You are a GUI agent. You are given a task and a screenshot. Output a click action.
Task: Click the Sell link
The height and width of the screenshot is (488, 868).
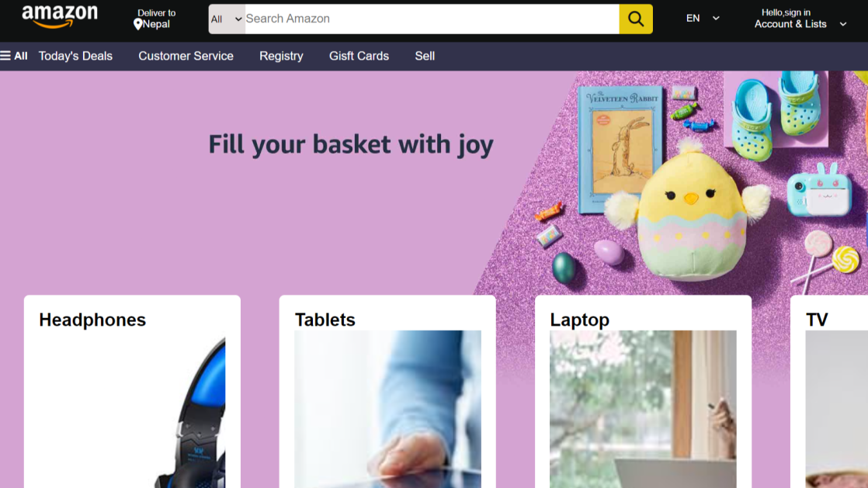pyautogui.click(x=425, y=56)
